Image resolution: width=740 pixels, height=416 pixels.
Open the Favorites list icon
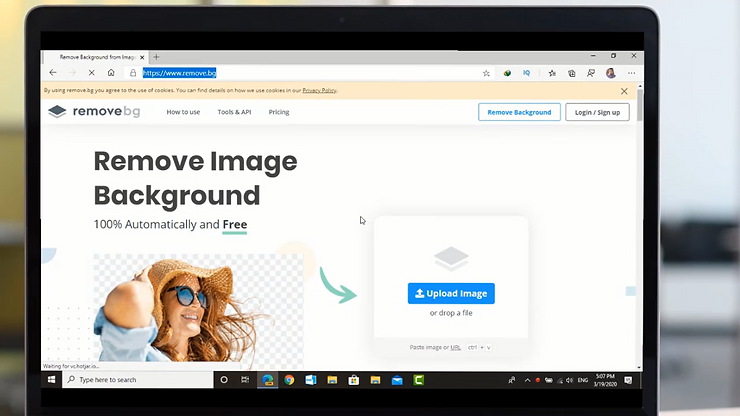coord(552,73)
